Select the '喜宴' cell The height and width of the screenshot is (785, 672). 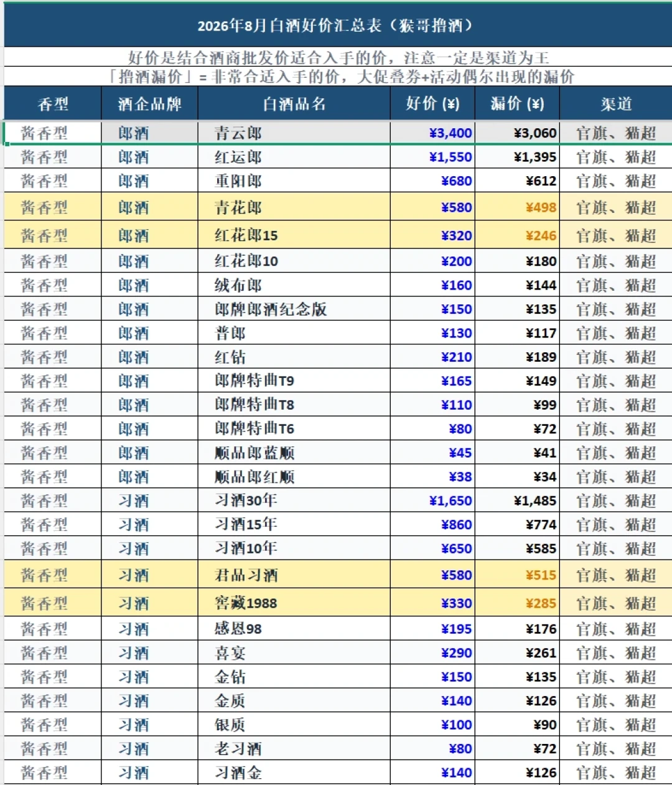(x=294, y=652)
